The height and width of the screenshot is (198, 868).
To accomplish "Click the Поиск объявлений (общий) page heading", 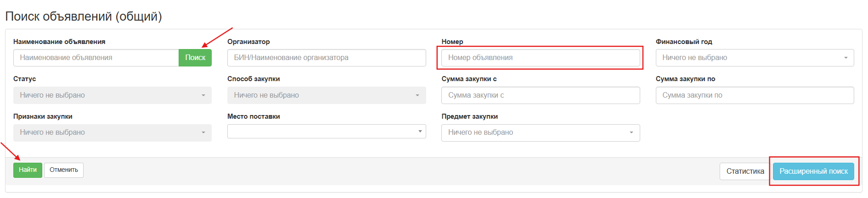I will (84, 16).
